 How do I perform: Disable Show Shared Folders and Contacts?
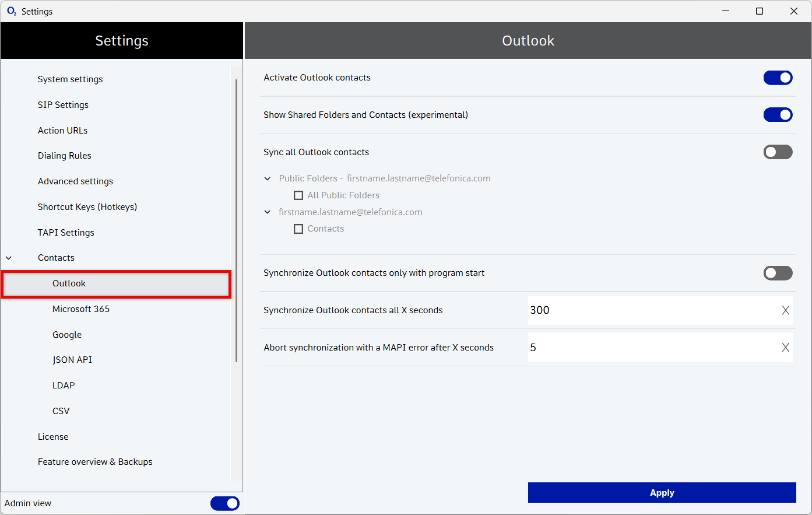pos(778,115)
